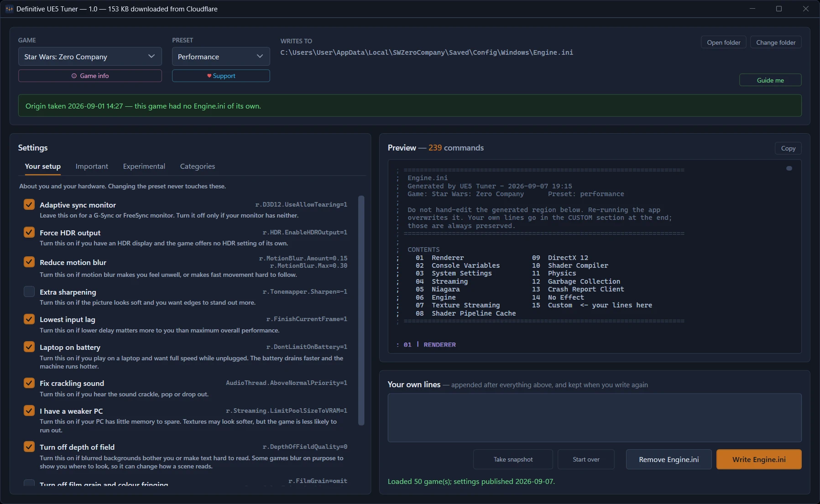Click the r.FinishCurrentFrame=1 value
The width and height of the screenshot is (820, 504).
point(307,319)
